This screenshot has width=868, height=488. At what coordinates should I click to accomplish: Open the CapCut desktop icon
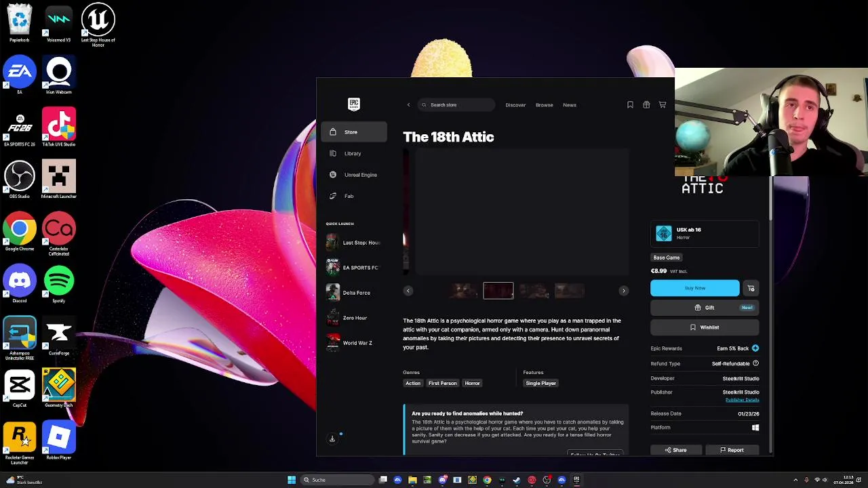19,388
